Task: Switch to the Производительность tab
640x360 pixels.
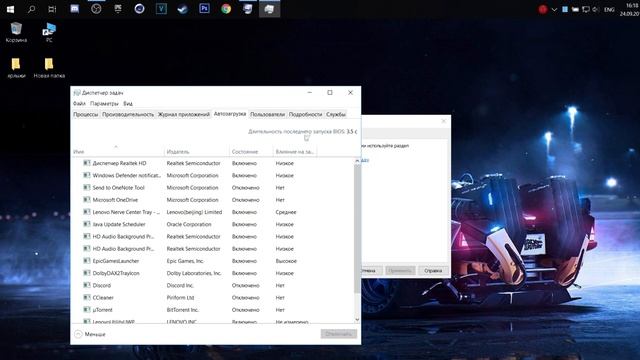Action: pos(128,115)
